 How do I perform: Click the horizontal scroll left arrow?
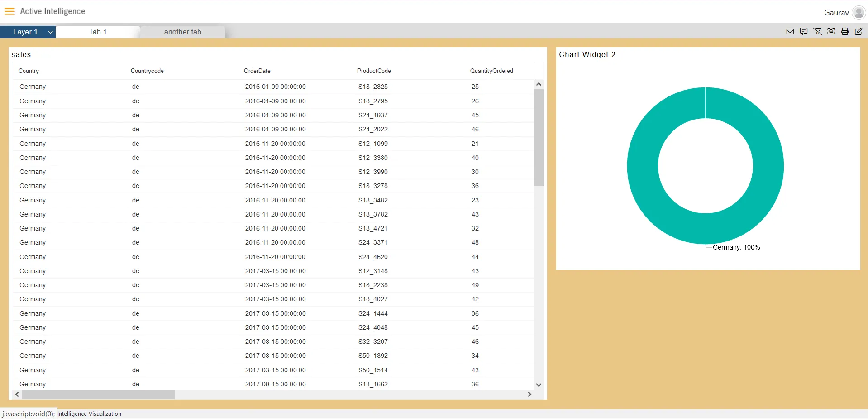click(x=17, y=395)
